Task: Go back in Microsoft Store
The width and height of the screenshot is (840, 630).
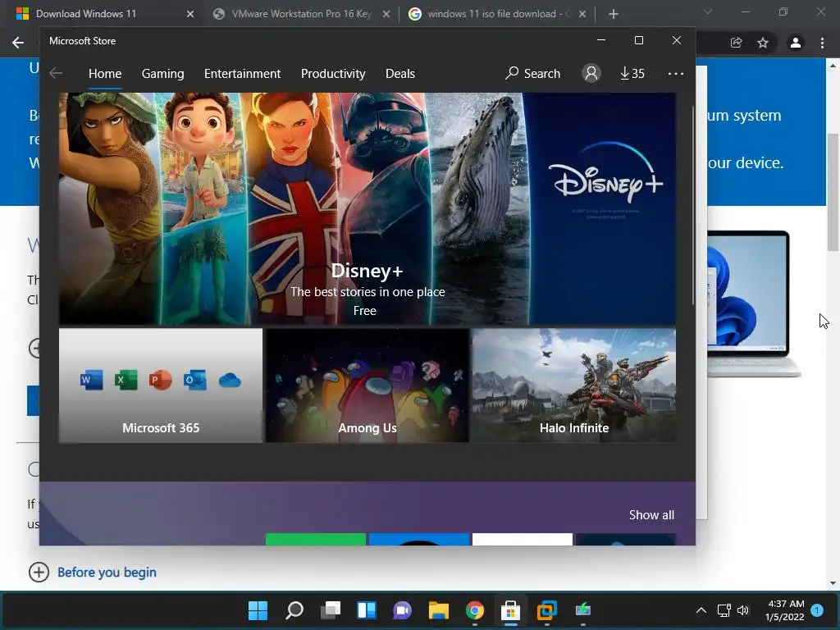Action: [56, 73]
